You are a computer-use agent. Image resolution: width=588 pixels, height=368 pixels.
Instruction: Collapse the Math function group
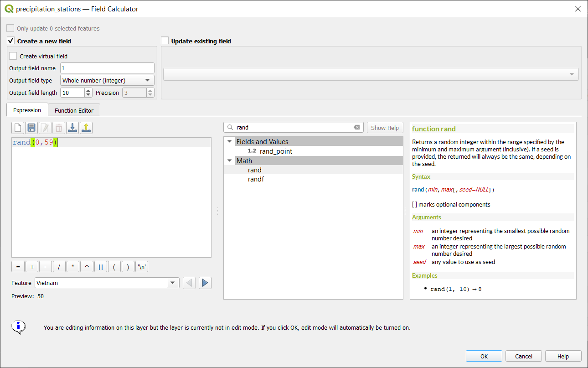229,161
